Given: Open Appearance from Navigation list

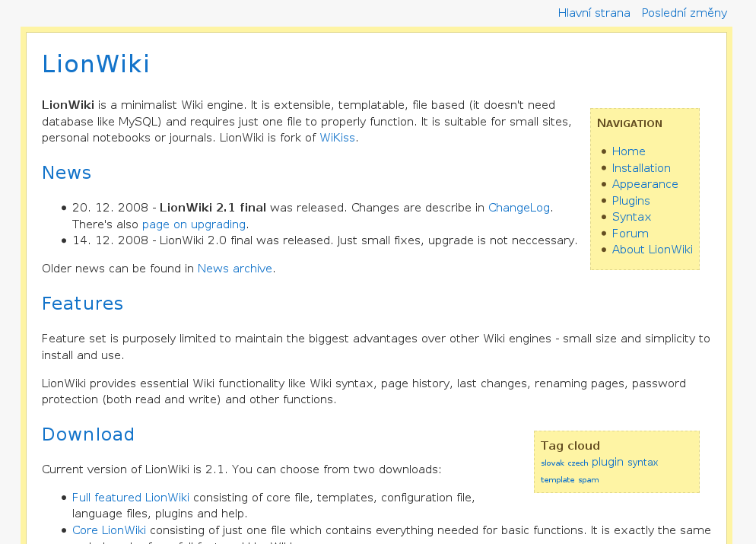Looking at the screenshot, I should point(644,184).
